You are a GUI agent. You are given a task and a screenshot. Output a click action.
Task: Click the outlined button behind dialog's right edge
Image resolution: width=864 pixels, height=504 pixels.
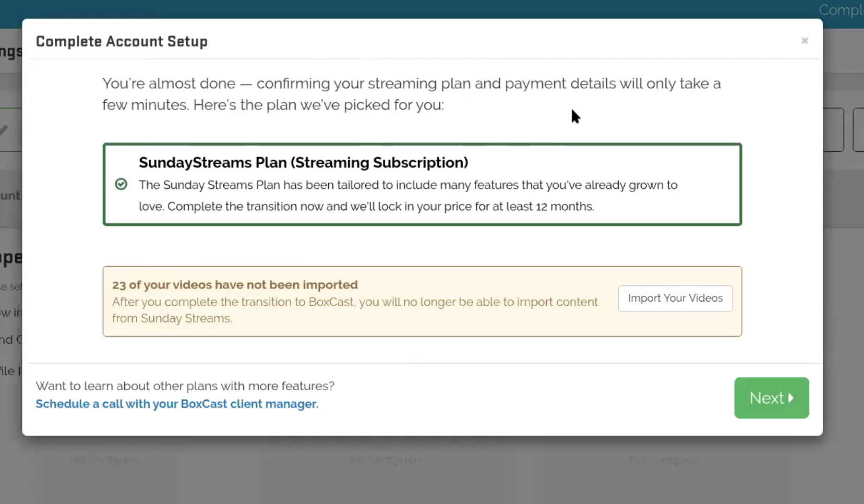[x=834, y=130]
